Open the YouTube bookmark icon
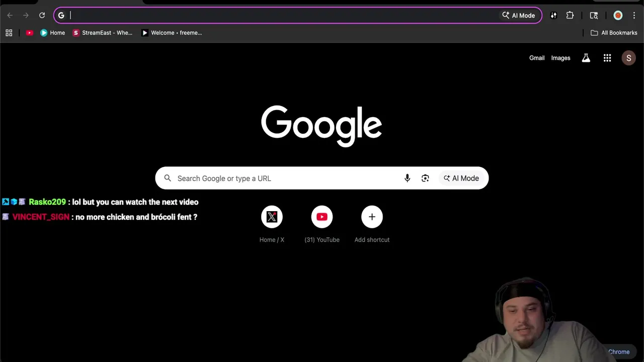 pyautogui.click(x=29, y=33)
